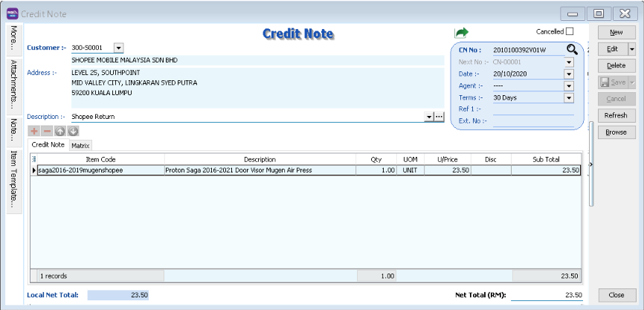Click the Ref 1 input field
The width and height of the screenshot is (644, 310).
coord(532,109)
